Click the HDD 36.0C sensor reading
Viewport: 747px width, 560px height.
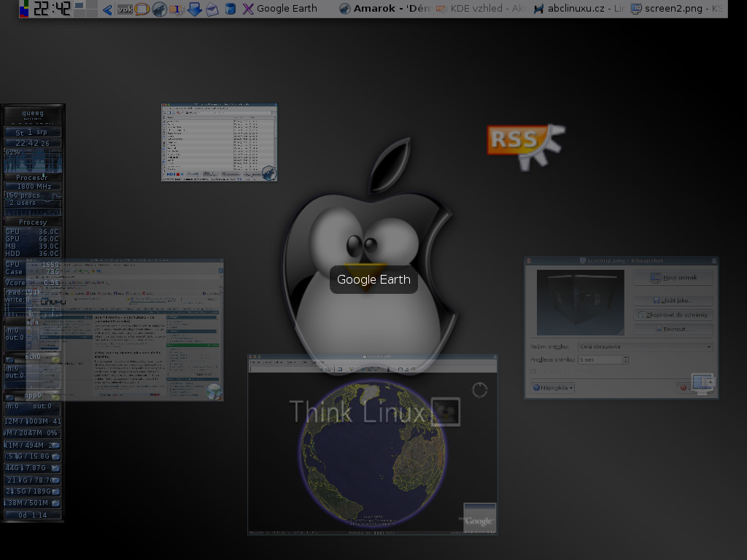coord(32,254)
